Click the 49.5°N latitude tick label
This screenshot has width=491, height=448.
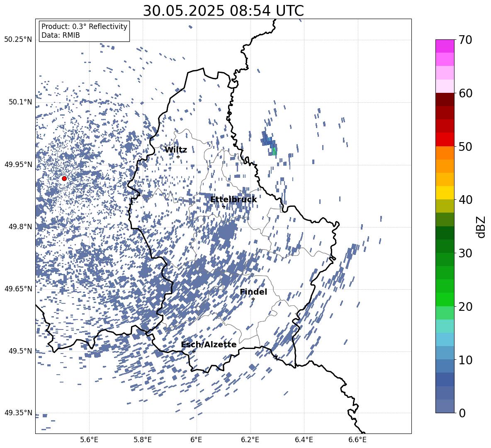pyautogui.click(x=20, y=351)
